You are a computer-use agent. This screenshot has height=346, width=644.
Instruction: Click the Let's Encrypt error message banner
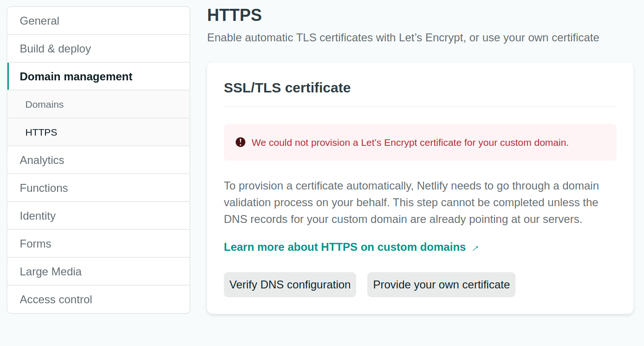tap(420, 142)
